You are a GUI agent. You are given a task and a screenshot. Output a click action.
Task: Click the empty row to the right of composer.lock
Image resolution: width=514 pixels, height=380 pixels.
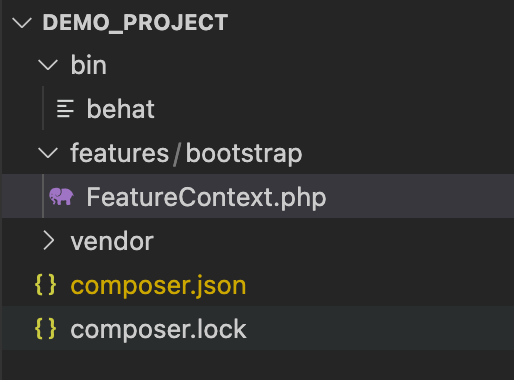[380, 329]
